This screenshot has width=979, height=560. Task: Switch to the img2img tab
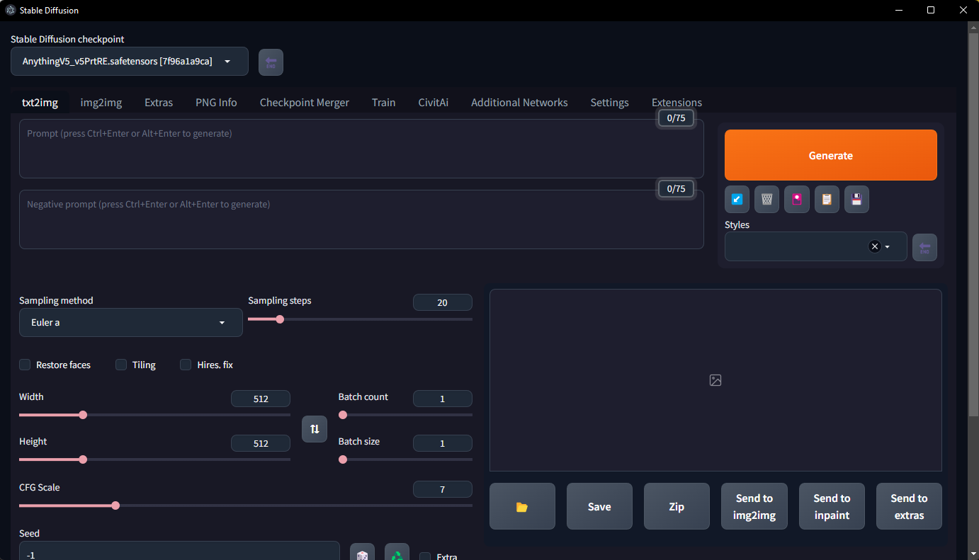(x=101, y=102)
